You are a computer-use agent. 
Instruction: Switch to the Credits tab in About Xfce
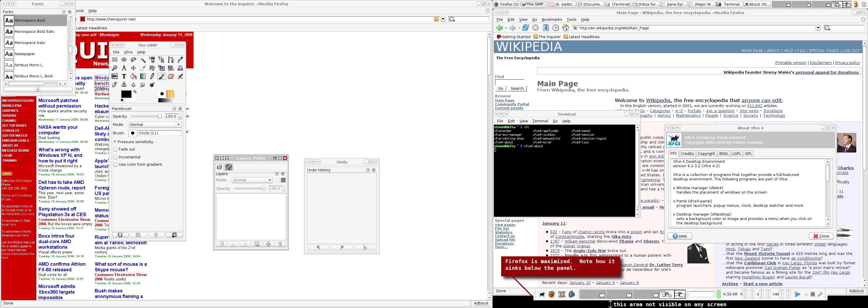pos(687,154)
